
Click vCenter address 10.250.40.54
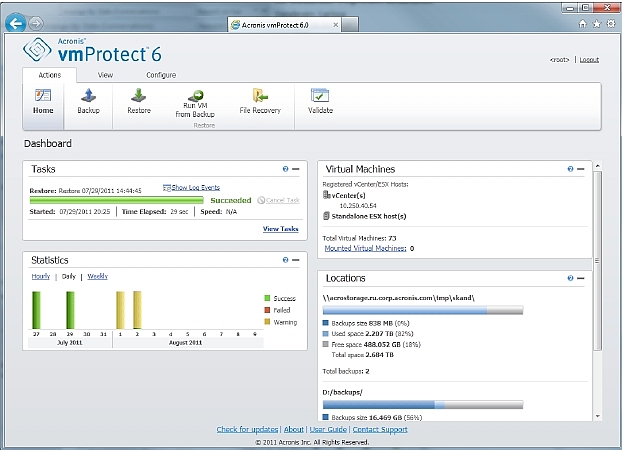point(358,206)
